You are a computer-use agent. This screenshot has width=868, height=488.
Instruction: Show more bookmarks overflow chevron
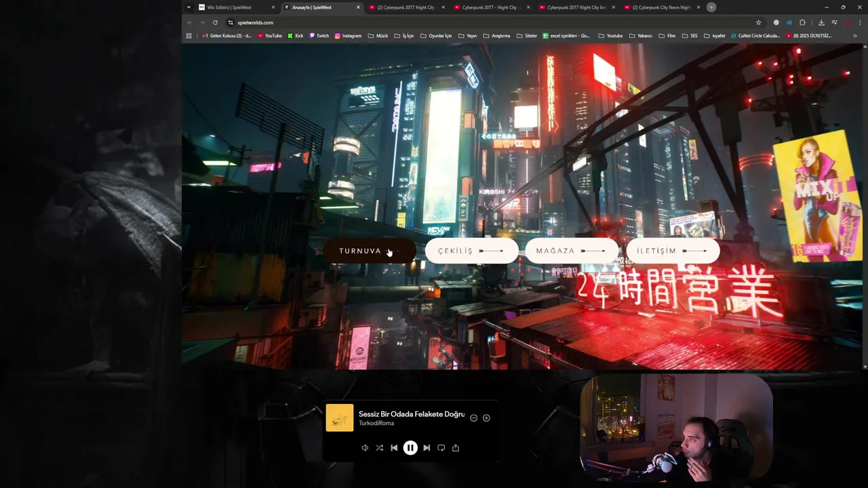(855, 36)
